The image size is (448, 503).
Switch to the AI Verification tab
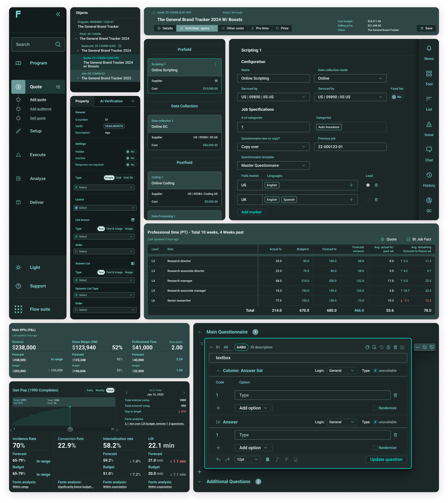111,101
